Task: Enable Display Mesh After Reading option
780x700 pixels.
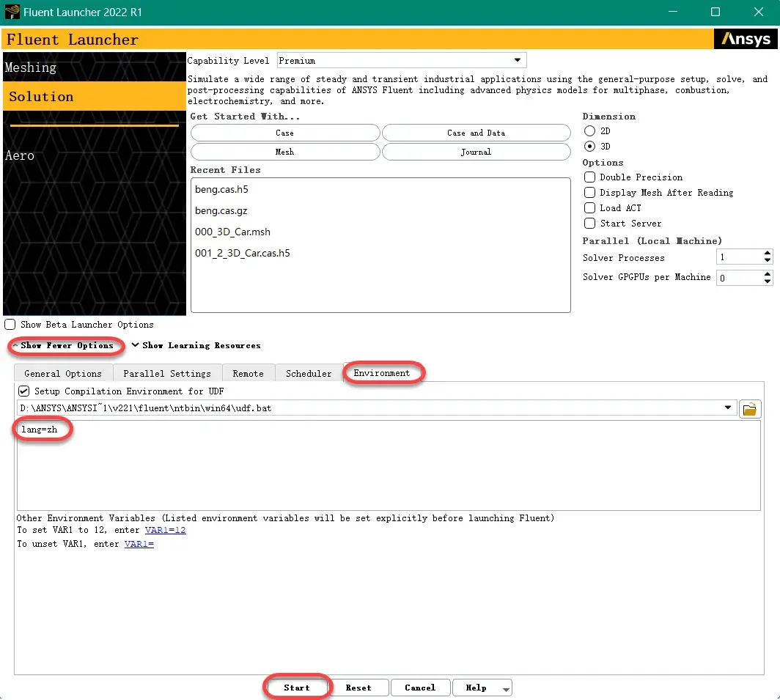Action: (x=589, y=193)
